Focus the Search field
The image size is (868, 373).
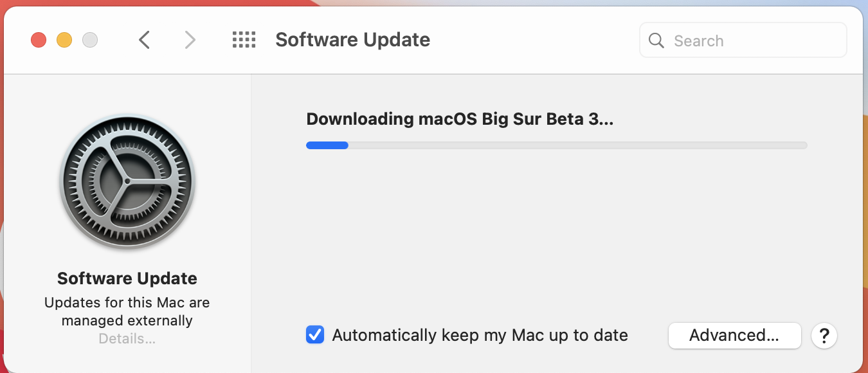pos(743,41)
